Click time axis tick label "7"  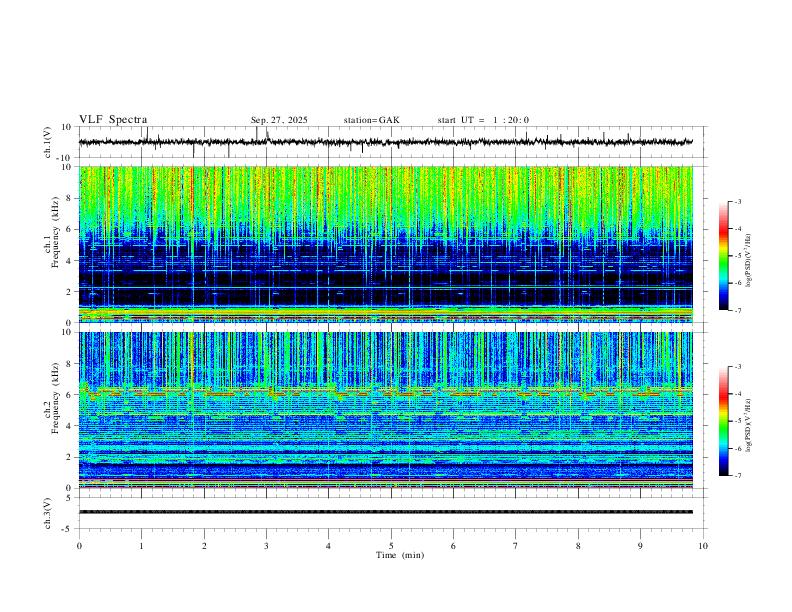[516, 546]
